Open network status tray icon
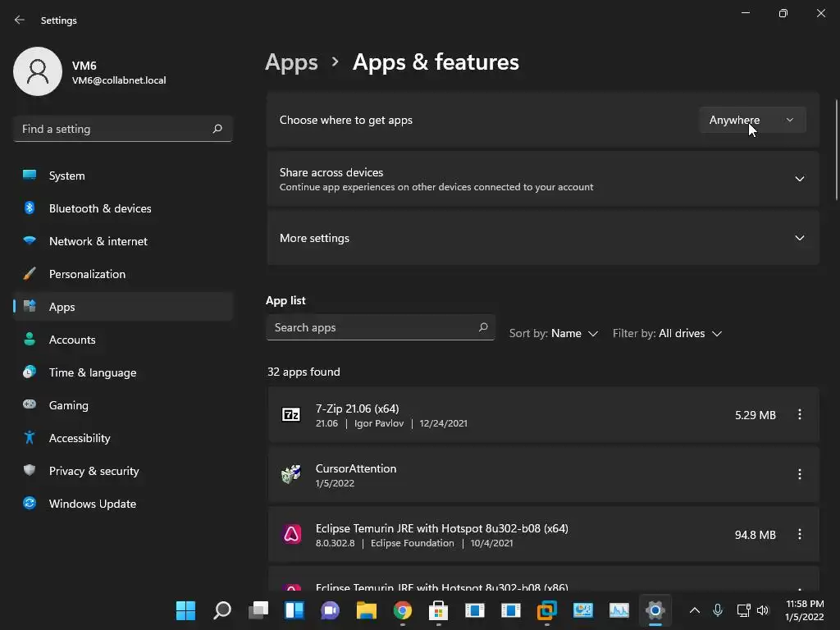 tap(743, 610)
